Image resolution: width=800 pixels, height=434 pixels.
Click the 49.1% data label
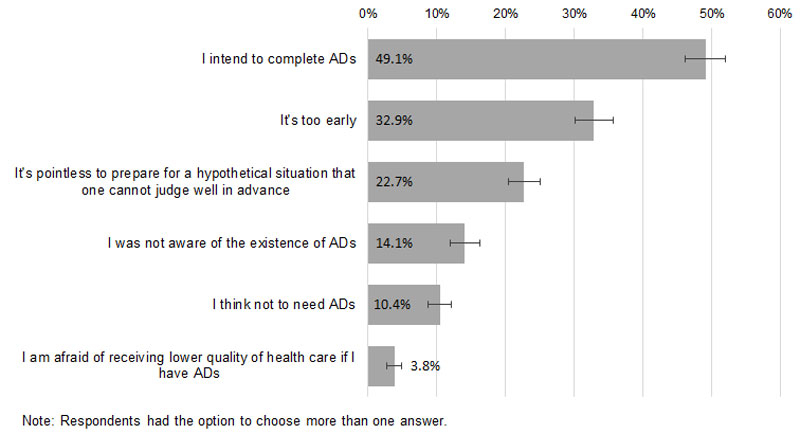[x=394, y=59]
